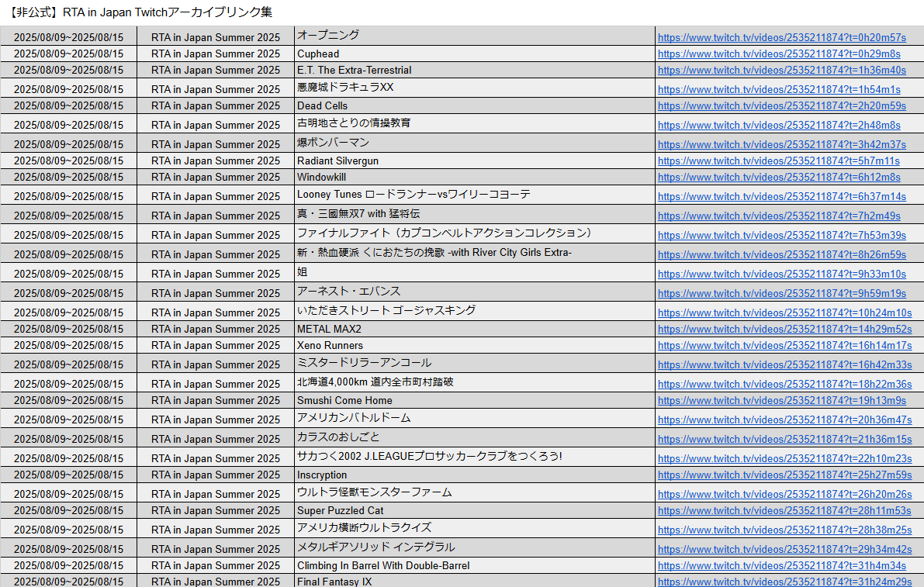
Task: Open the Climbing In Barrel video link
Action: [781, 566]
